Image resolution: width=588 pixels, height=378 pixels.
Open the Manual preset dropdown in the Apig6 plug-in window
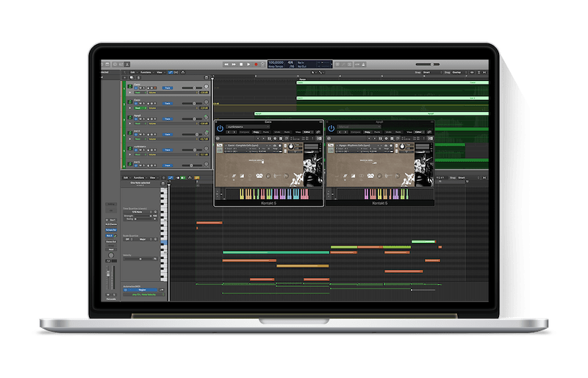coord(359,127)
